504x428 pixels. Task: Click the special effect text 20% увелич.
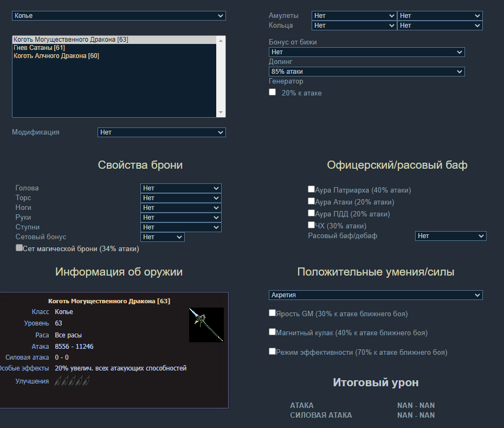(120, 368)
